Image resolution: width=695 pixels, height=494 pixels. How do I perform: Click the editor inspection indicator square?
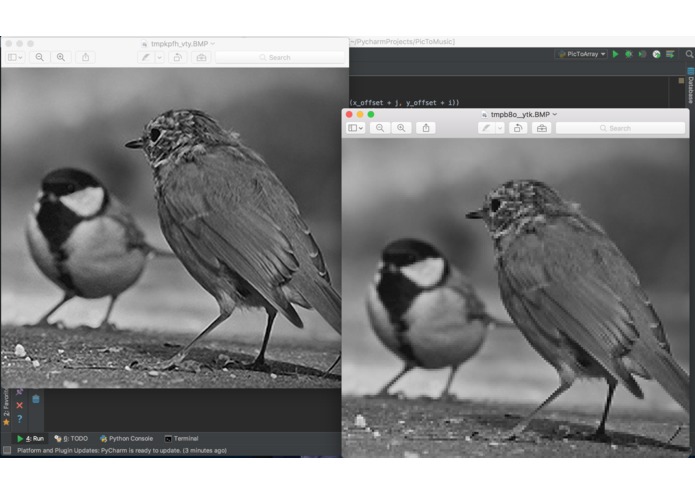tap(681, 81)
